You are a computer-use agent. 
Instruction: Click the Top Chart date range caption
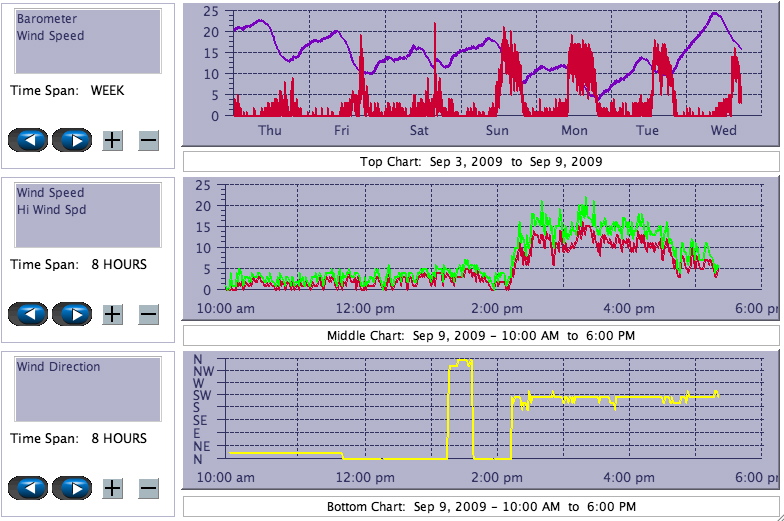tap(481, 161)
